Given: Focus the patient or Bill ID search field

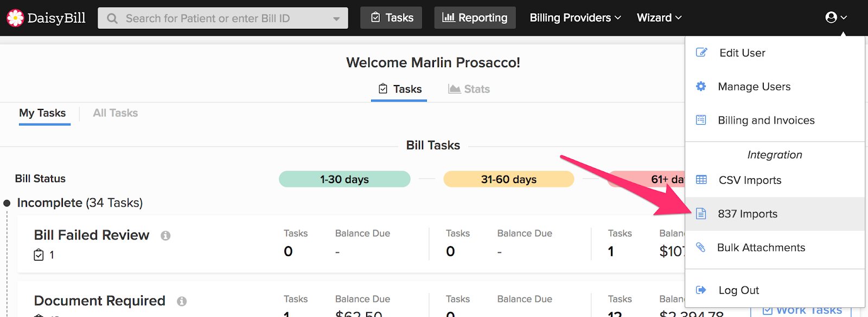Looking at the screenshot, I should (x=217, y=18).
